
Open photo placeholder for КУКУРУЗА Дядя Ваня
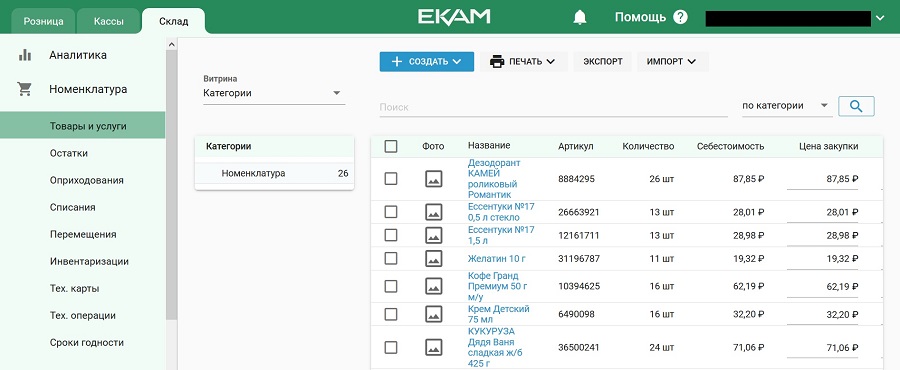click(433, 347)
